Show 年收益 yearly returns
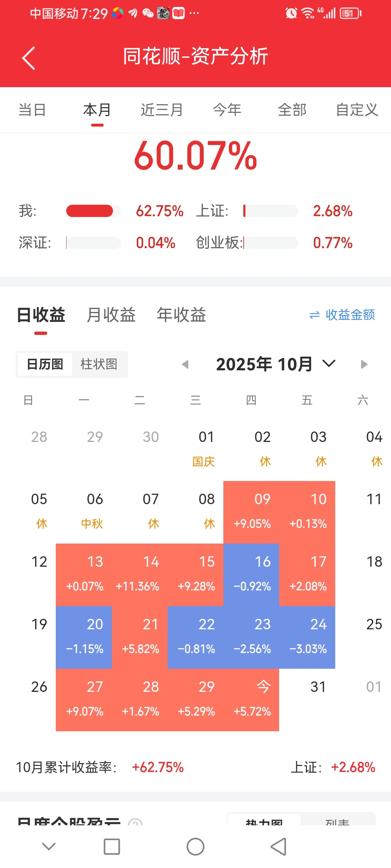The width and height of the screenshot is (391, 868). click(181, 315)
